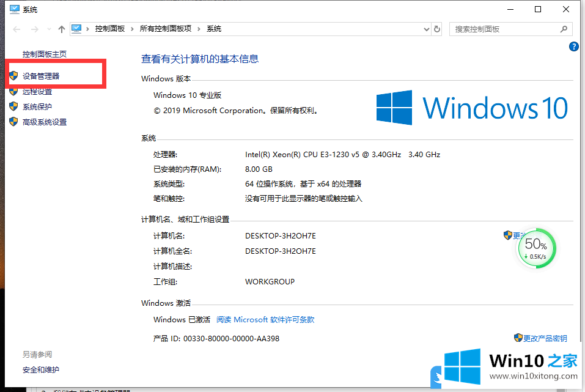Open Remote settings (远程设置) link
The height and width of the screenshot is (392, 585).
pos(37,92)
